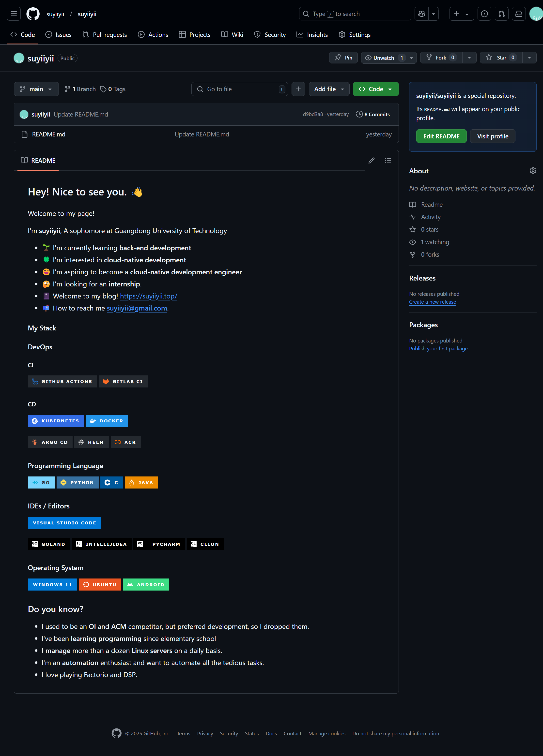Open the Actions tab
The image size is (543, 756).
click(x=153, y=35)
